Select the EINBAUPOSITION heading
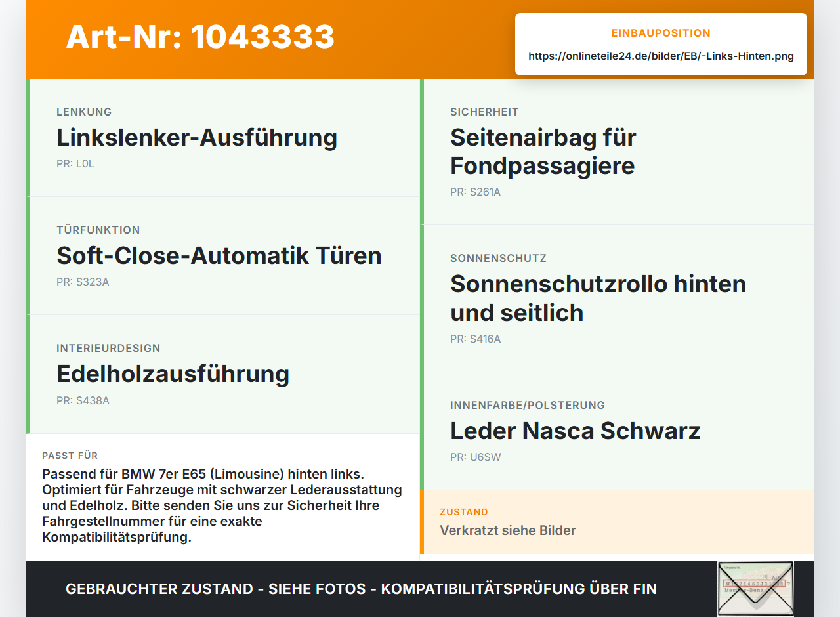This screenshot has height=617, width=840. point(661,33)
